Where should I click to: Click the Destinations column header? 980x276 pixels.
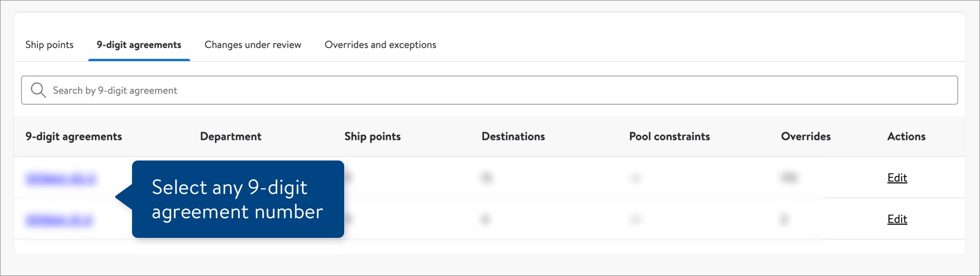click(x=513, y=137)
